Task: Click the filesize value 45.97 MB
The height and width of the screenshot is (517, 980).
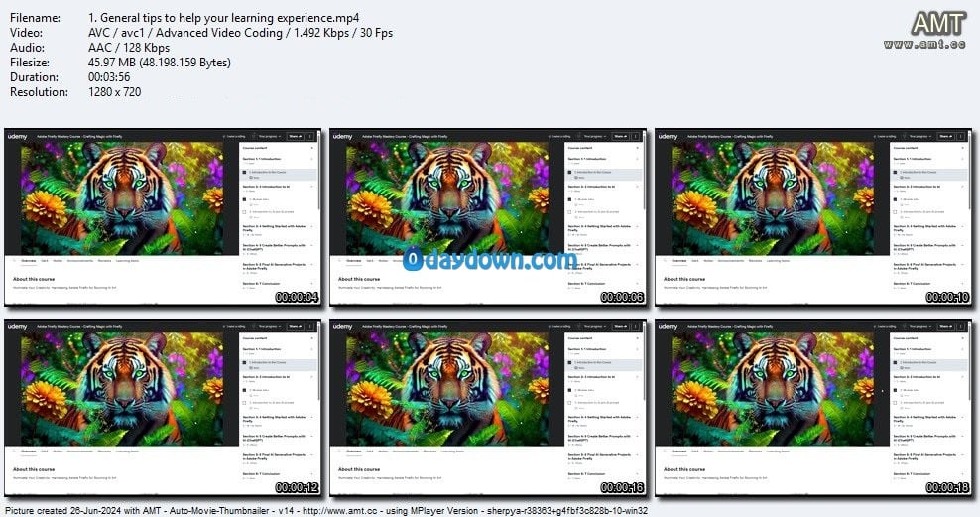Action: [160, 62]
